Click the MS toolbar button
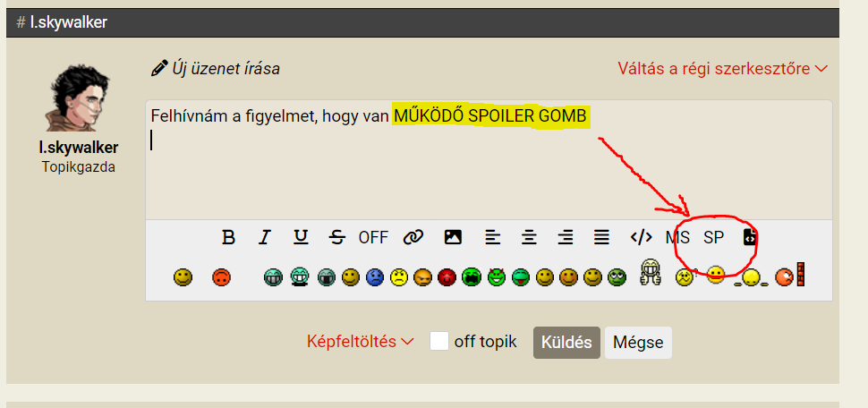The height and width of the screenshot is (408, 868). tap(677, 237)
